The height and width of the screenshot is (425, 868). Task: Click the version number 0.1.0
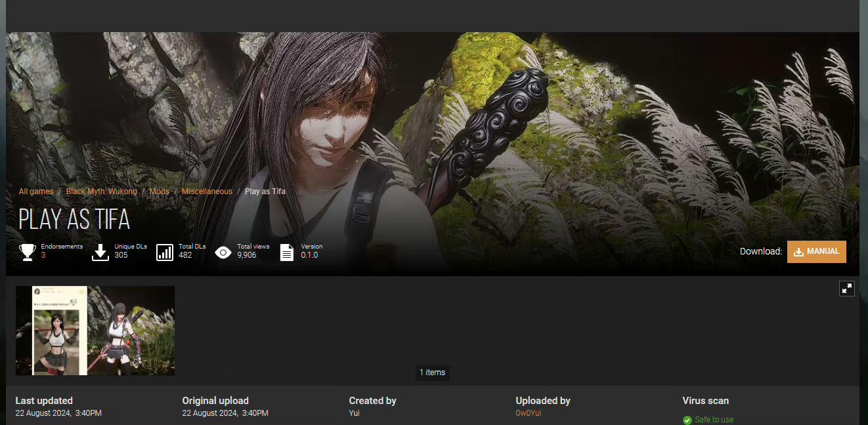coord(309,255)
